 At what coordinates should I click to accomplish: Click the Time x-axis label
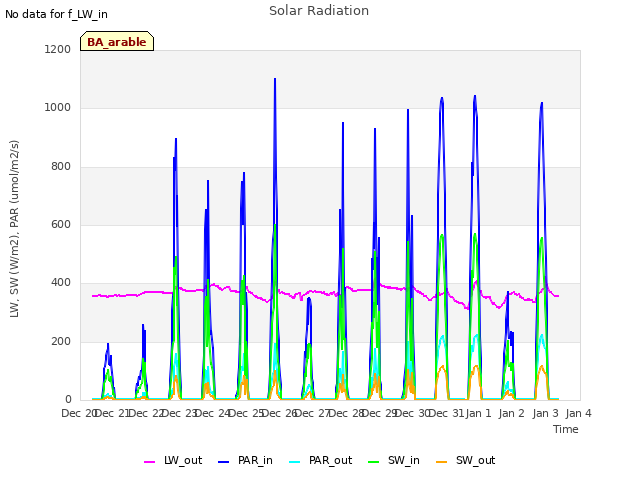[566, 429]
